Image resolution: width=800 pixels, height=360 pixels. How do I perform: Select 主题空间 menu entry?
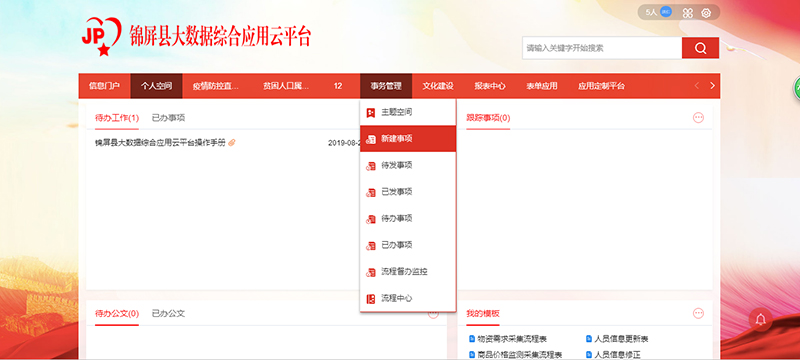[x=408, y=112]
